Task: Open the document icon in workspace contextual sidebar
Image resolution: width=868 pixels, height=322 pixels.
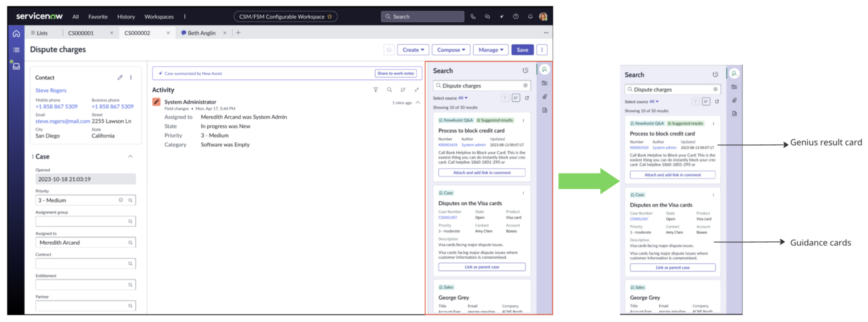Action: tap(544, 110)
